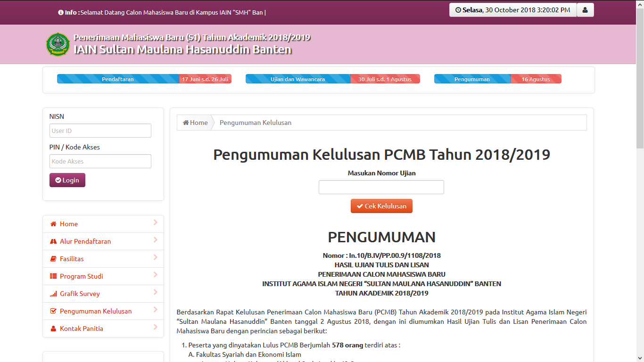The height and width of the screenshot is (362, 644).
Task: Click the Pendaftaran progress bar
Action: pyautogui.click(x=118, y=79)
